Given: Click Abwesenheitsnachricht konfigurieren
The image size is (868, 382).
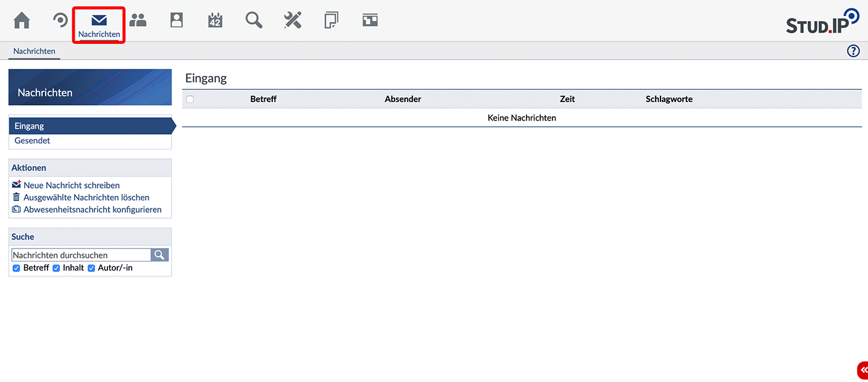Looking at the screenshot, I should tap(92, 210).
